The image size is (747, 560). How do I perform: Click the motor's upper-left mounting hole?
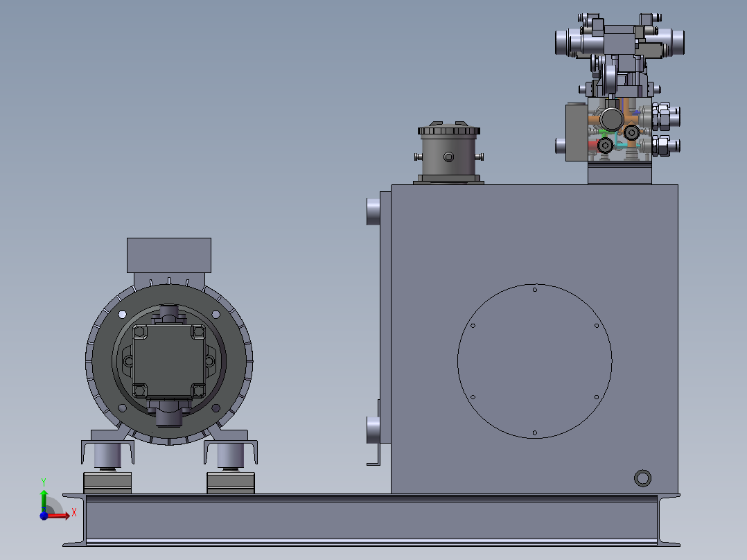pyautogui.click(x=122, y=315)
